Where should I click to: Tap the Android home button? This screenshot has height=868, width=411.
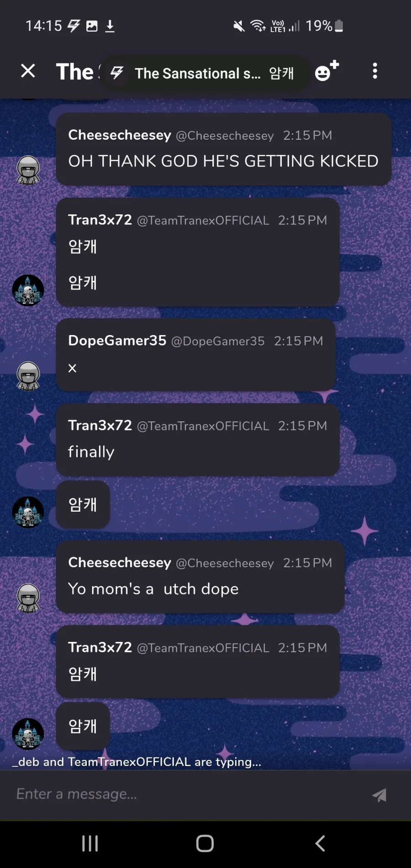coord(205,843)
